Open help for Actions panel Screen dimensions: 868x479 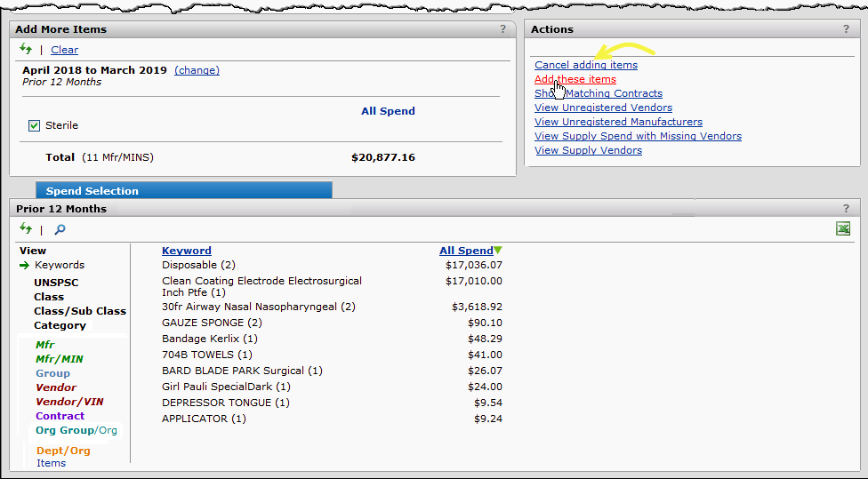[x=846, y=29]
